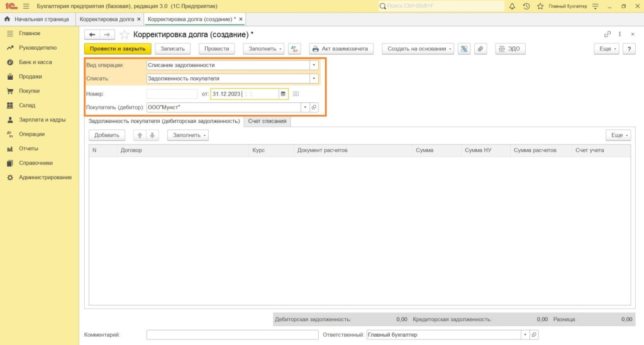This screenshot has height=345, width=644.
Task: Switch to the Счет списания tab
Action: pyautogui.click(x=267, y=121)
